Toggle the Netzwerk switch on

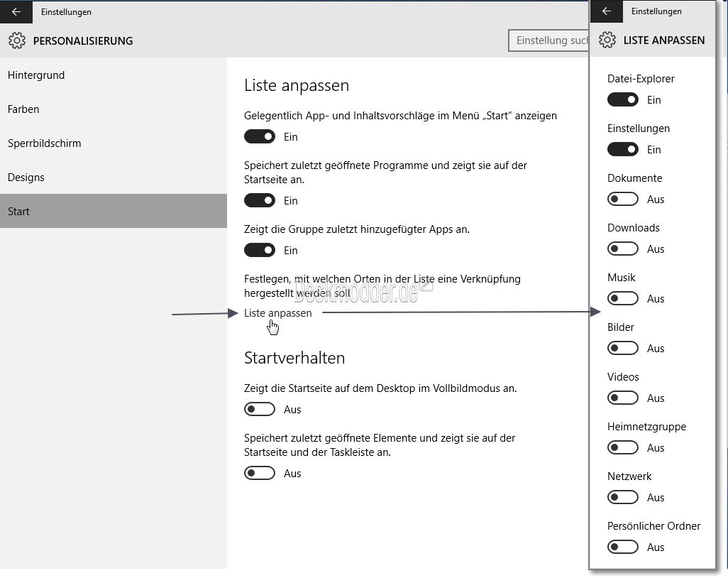click(x=622, y=497)
